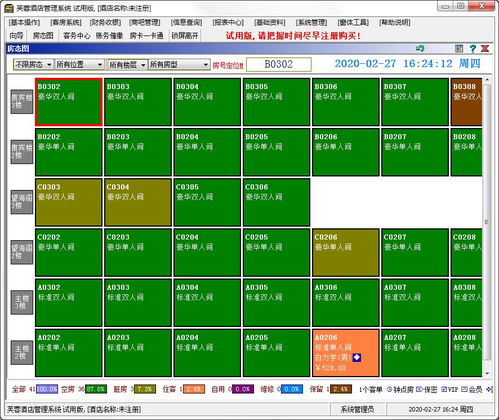
Task: Click the room number locate field showing B0302
Action: [x=279, y=64]
